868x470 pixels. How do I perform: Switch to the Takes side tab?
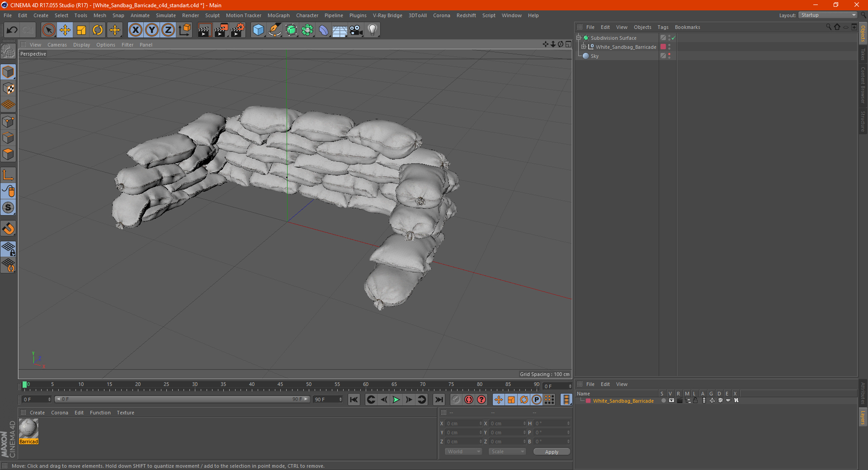coord(863,54)
